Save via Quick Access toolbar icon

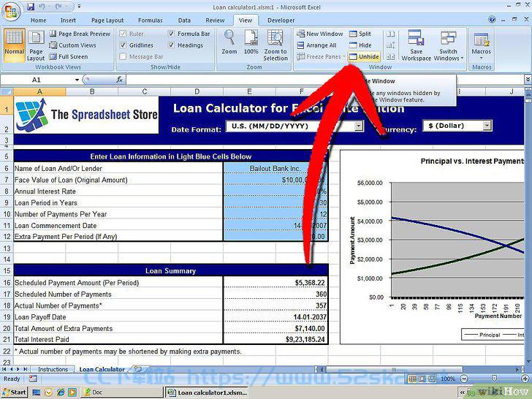click(31, 6)
